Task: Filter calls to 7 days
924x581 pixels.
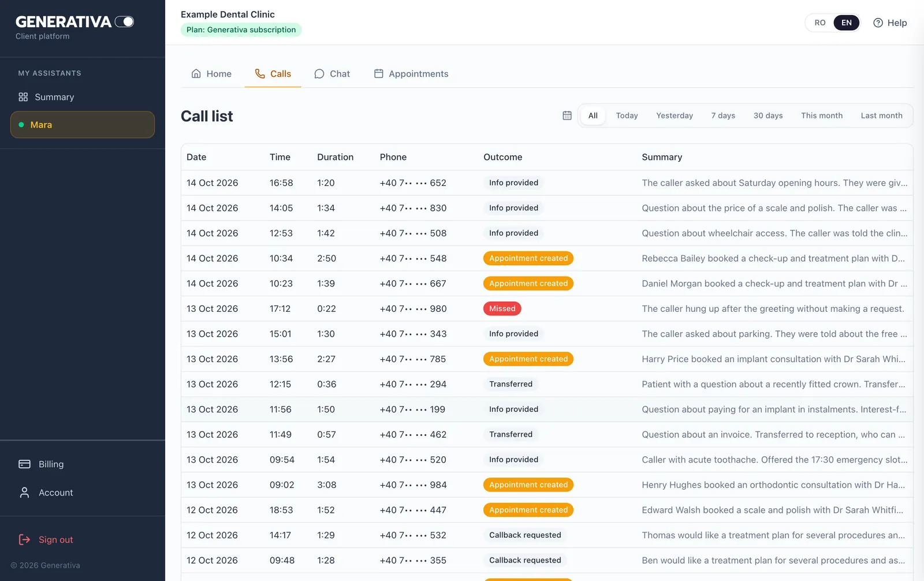Action: pyautogui.click(x=723, y=116)
